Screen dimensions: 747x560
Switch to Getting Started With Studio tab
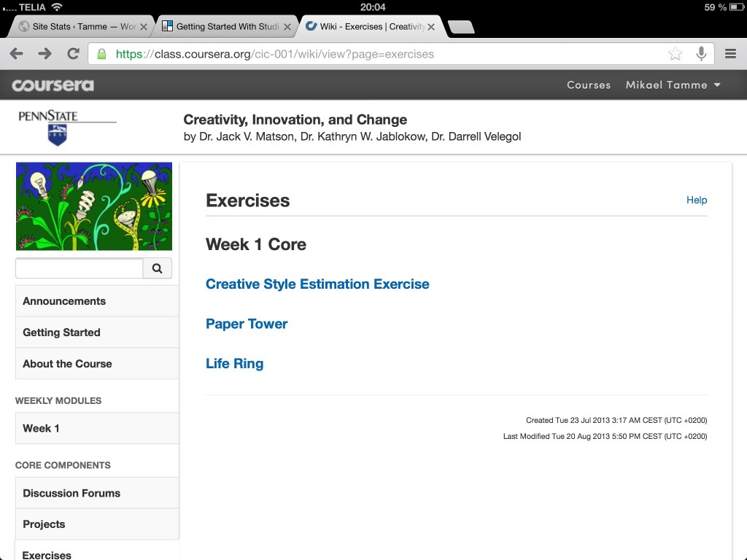pyautogui.click(x=224, y=27)
